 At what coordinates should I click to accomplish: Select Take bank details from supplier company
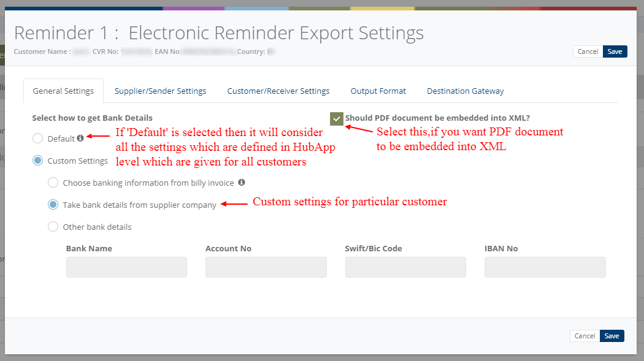(x=53, y=205)
